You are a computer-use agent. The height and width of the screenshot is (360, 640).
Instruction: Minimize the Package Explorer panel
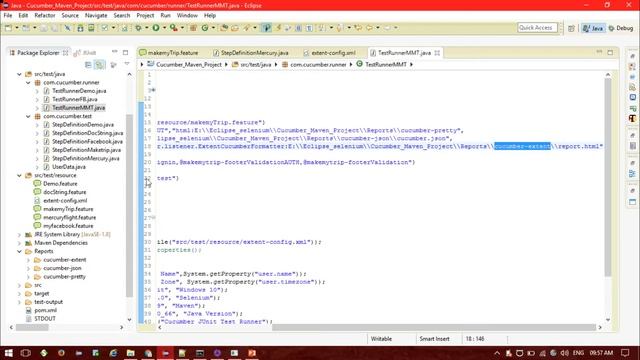[115, 52]
